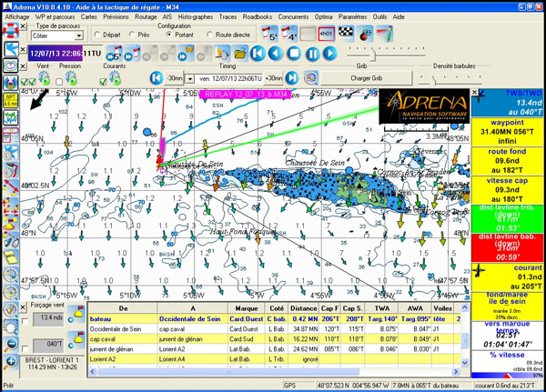Open the Timing date dropdown arrow
Screen dimensions: 546x392
(x=190, y=79)
